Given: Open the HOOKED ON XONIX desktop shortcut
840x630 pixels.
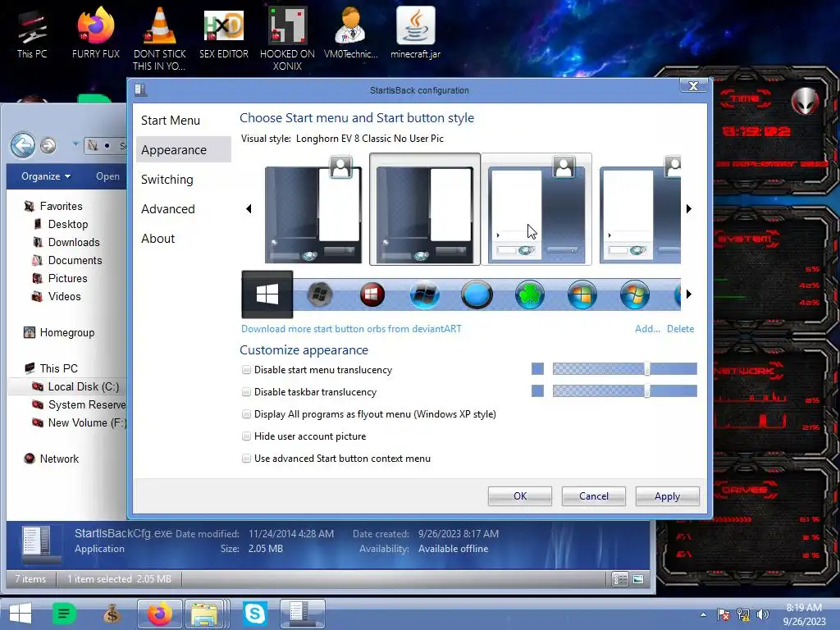Looking at the screenshot, I should click(x=287, y=39).
